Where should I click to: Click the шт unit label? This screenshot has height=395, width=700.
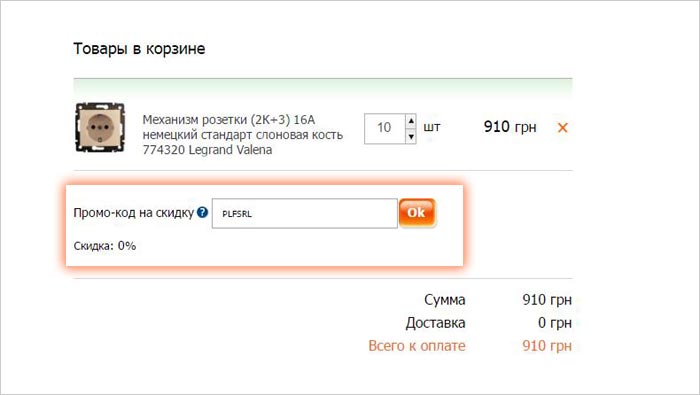[x=431, y=127]
